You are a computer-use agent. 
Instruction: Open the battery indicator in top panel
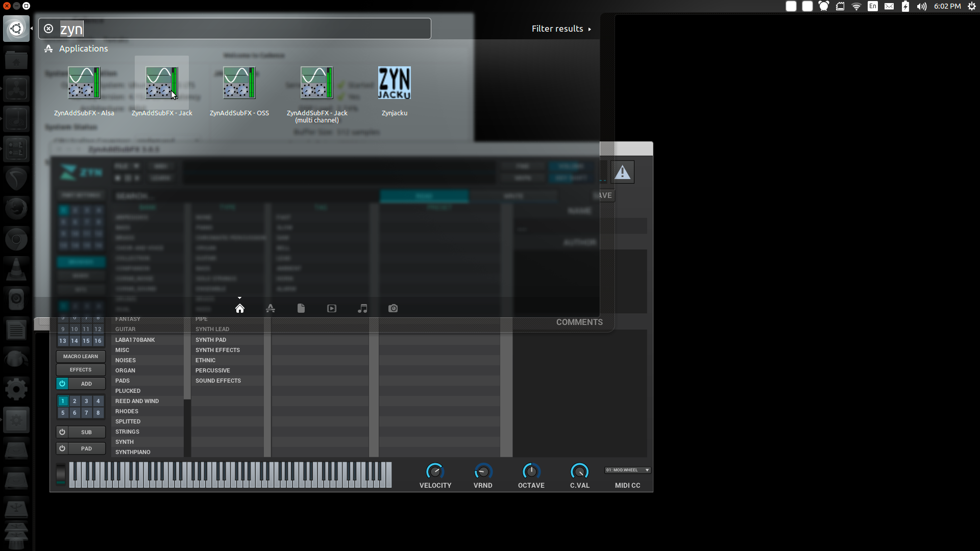tap(905, 6)
